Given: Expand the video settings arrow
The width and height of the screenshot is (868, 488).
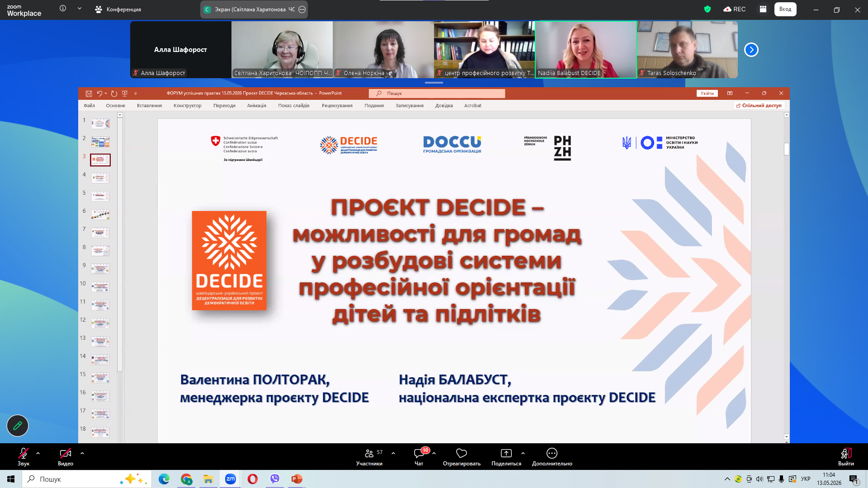Looking at the screenshot, I should [82, 453].
